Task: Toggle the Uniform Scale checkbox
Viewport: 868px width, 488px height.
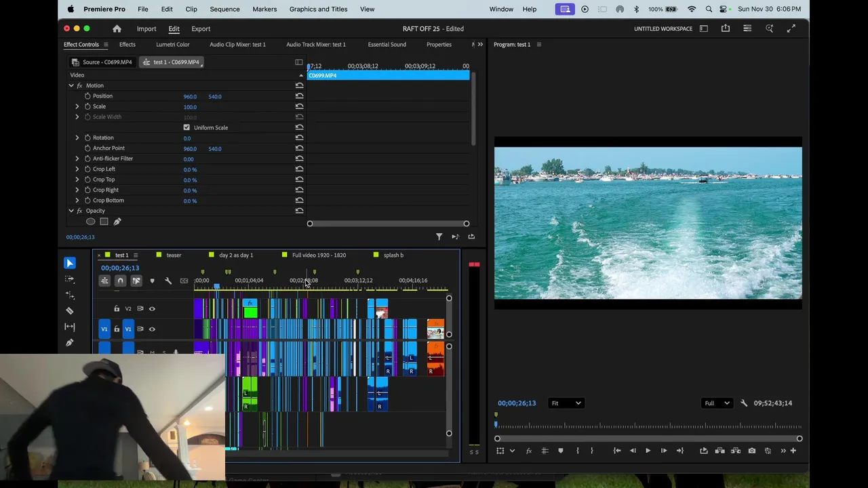Action: pos(186,127)
